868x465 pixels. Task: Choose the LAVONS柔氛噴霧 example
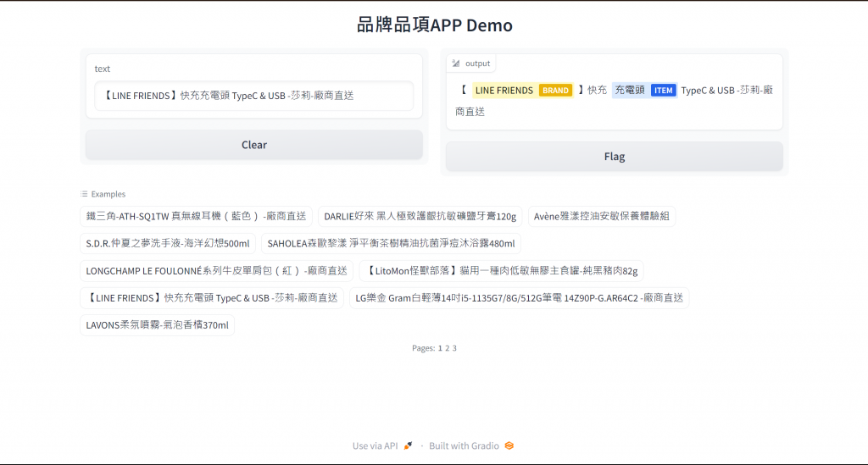(x=157, y=325)
